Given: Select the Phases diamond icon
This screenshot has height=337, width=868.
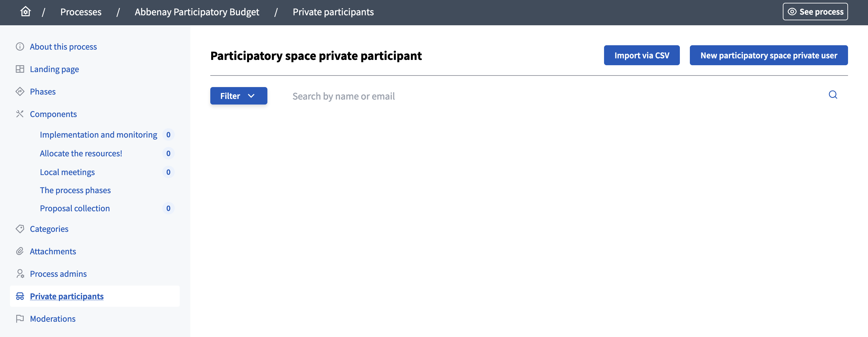Looking at the screenshot, I should (20, 91).
